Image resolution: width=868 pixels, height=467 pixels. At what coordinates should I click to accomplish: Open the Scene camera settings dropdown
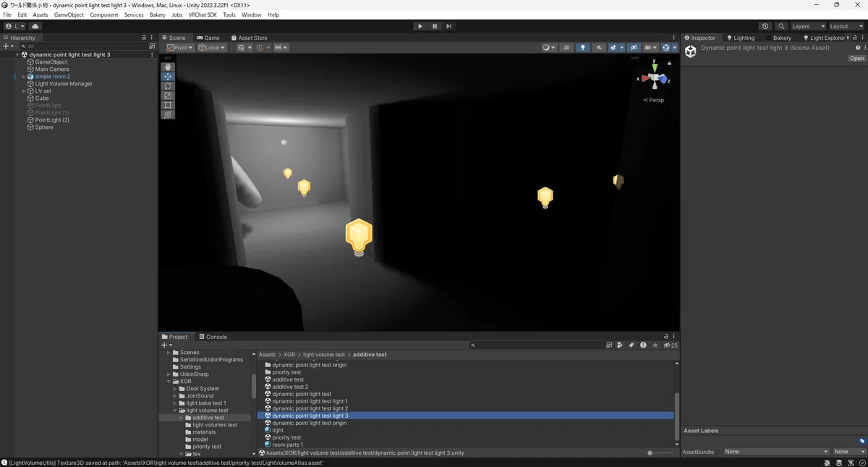[651, 48]
